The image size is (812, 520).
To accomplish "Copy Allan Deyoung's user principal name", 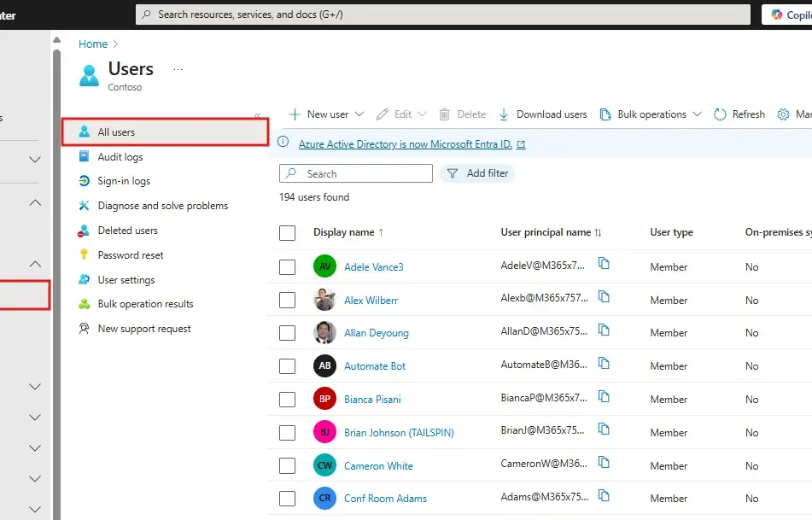I will pos(604,330).
